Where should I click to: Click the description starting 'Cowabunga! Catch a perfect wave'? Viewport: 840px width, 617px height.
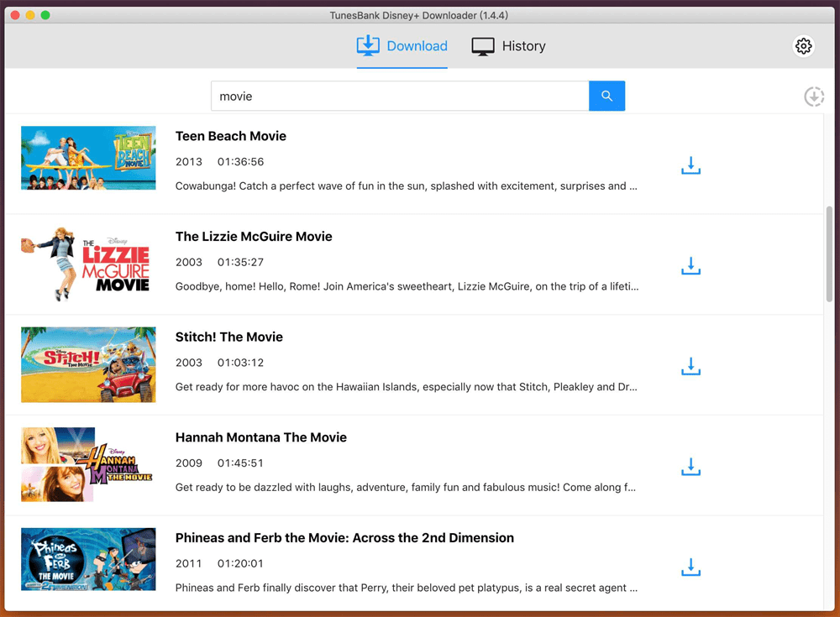tap(407, 186)
